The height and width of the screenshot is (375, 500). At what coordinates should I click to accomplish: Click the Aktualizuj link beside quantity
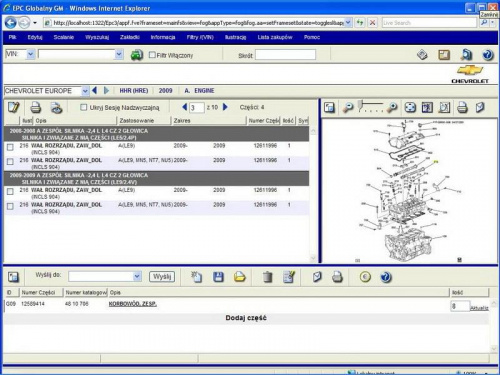(x=479, y=308)
